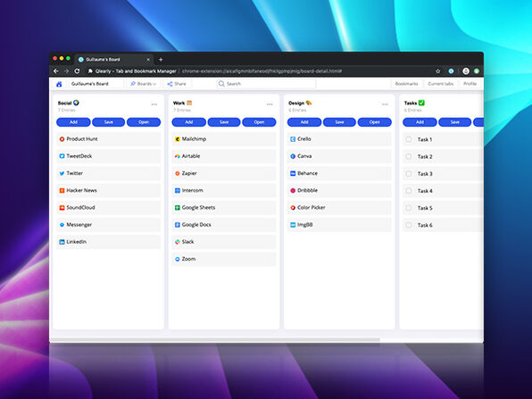532x399 pixels.
Task: Focus the Search input field
Action: click(x=266, y=84)
